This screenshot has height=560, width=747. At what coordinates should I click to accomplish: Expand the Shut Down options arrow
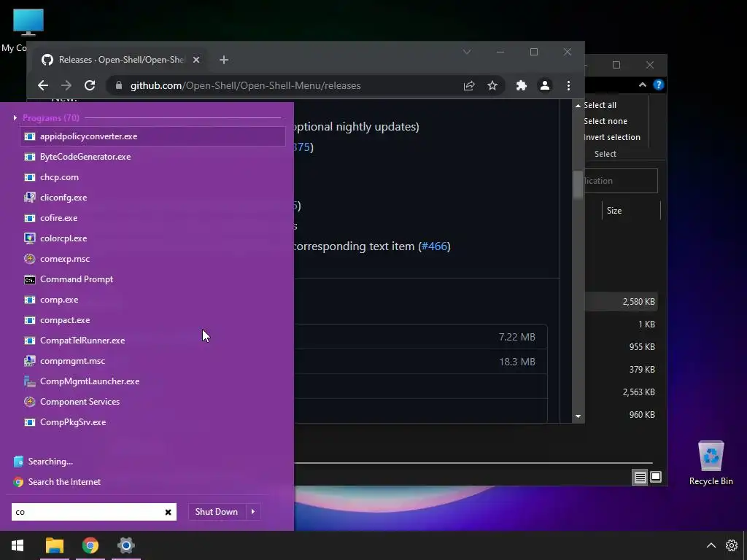pos(253,512)
